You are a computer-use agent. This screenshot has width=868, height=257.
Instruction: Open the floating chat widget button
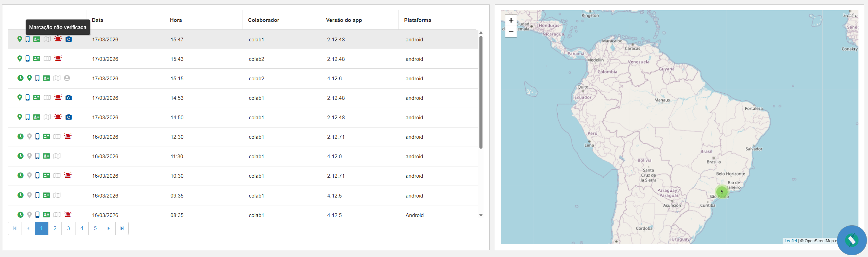tap(852, 240)
